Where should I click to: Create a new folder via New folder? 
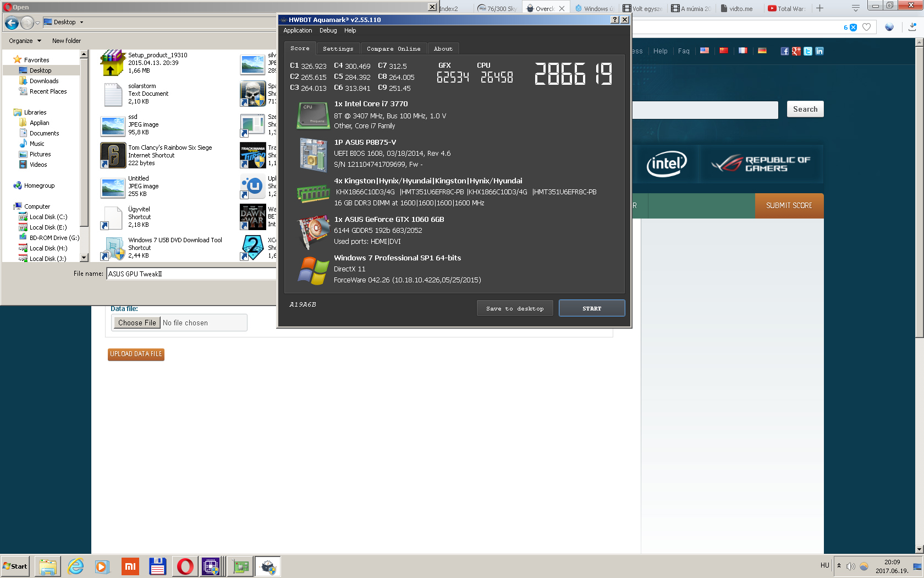(67, 41)
